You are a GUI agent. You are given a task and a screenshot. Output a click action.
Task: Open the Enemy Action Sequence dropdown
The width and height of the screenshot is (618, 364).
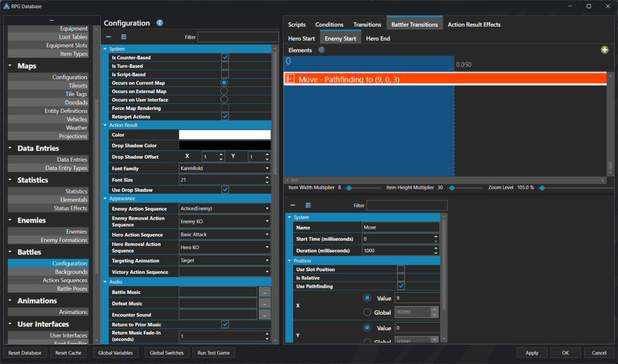point(225,209)
